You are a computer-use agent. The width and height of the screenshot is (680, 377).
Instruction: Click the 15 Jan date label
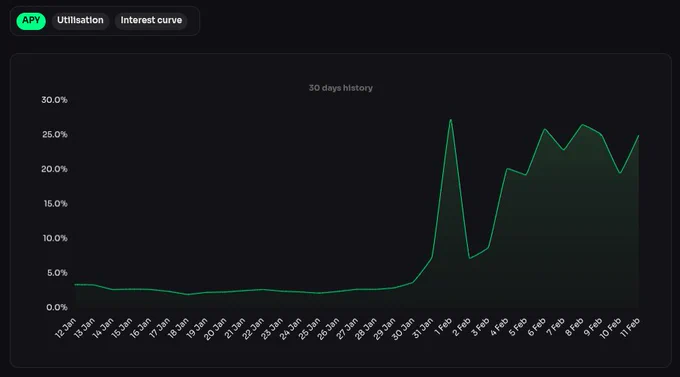(x=122, y=328)
